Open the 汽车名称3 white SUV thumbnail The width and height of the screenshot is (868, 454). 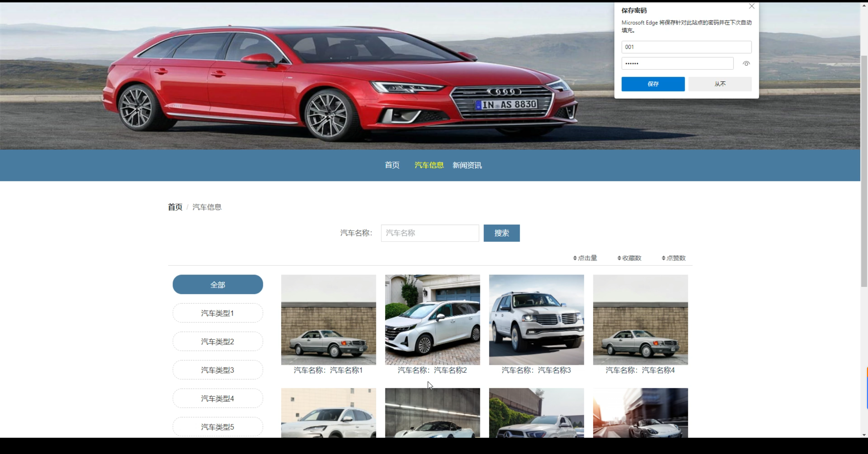pyautogui.click(x=536, y=320)
